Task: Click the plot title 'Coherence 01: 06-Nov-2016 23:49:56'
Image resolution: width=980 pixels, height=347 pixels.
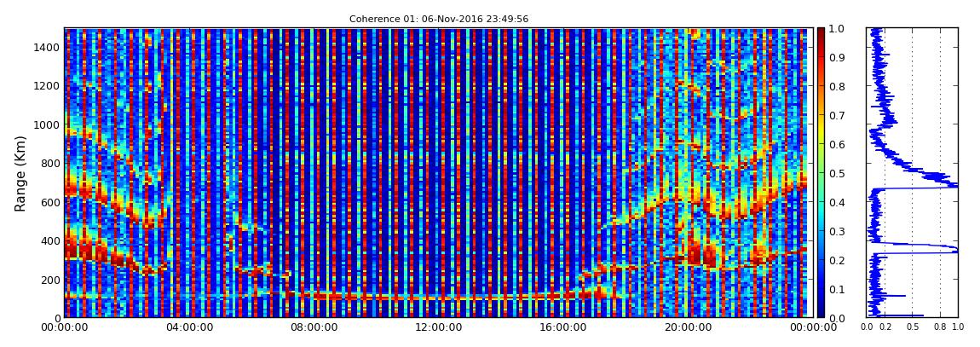Action: (439, 19)
